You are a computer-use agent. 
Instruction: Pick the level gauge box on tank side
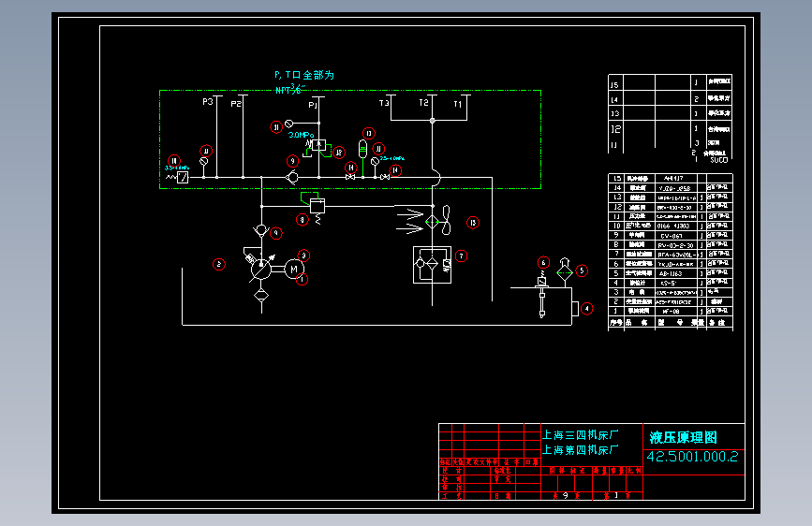pyautogui.click(x=575, y=309)
